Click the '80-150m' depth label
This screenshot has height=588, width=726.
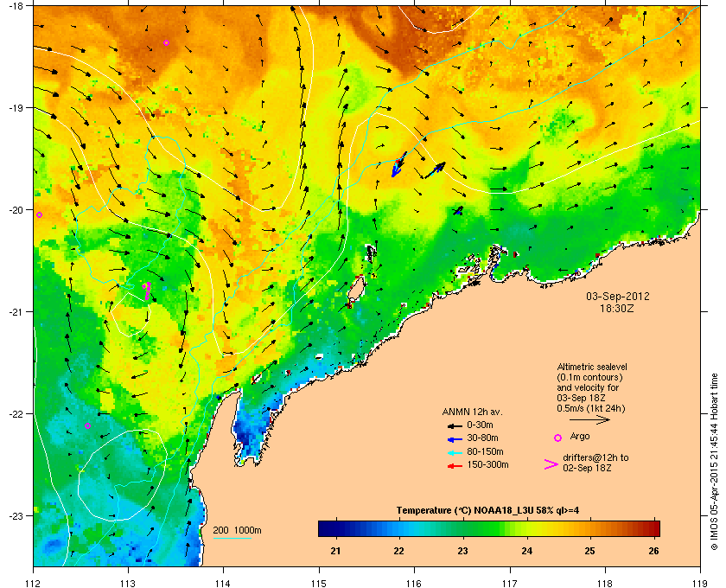(x=485, y=451)
